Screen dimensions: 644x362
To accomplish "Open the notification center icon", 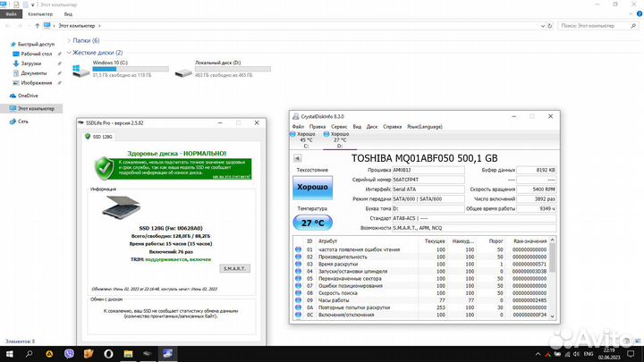I will click(x=631, y=354).
